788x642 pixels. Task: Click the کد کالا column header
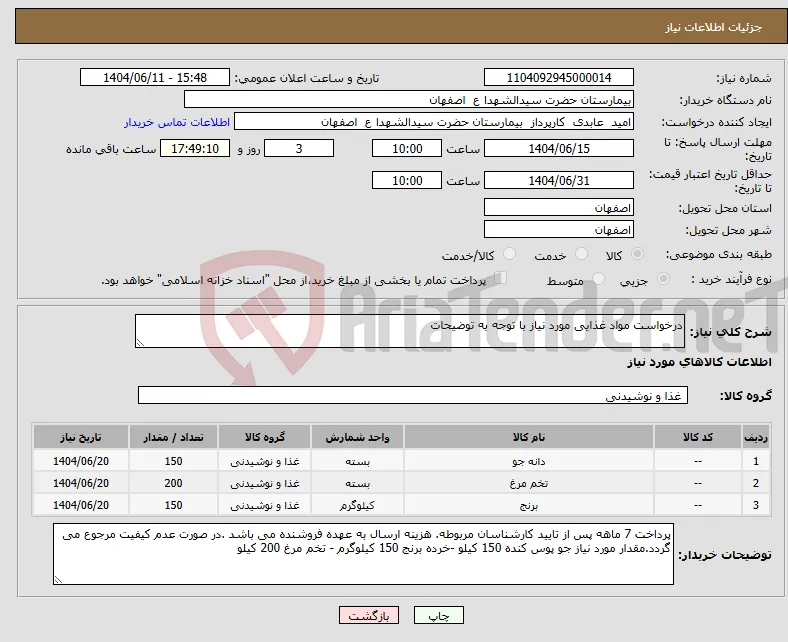[x=698, y=437]
